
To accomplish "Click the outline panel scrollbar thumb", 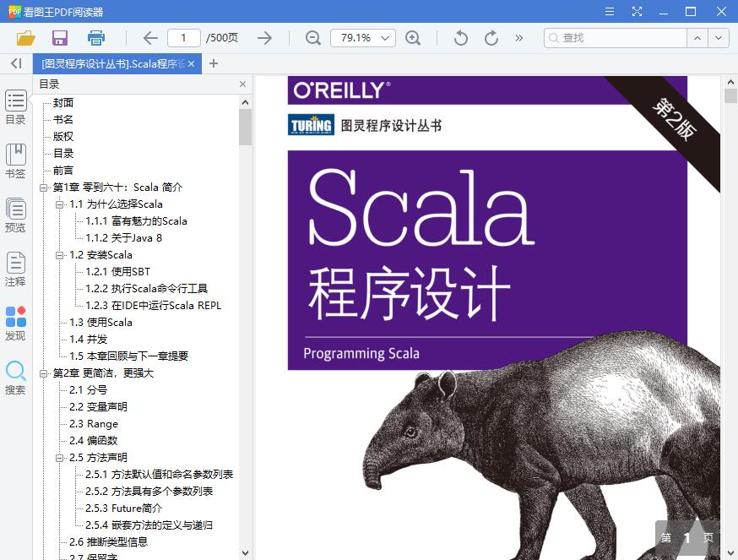I will click(245, 128).
